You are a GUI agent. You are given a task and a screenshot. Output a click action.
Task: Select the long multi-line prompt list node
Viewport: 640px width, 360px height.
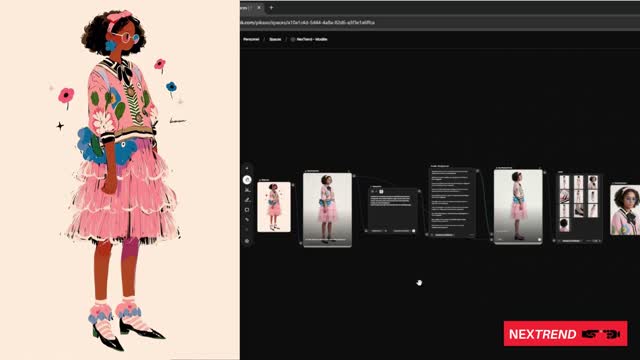point(452,202)
